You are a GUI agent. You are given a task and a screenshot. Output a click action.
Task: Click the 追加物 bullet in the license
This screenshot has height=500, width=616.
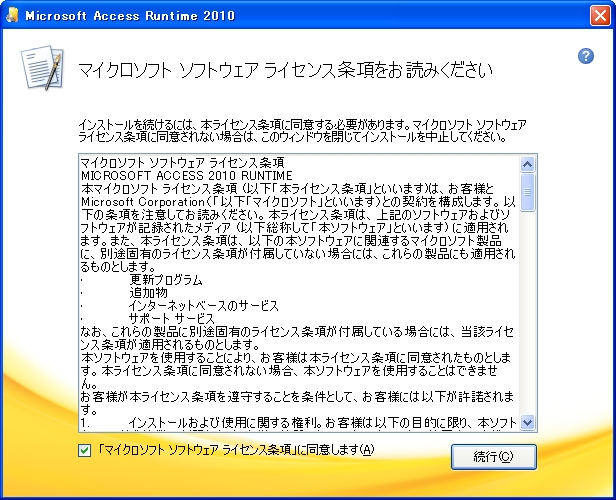coord(148,292)
